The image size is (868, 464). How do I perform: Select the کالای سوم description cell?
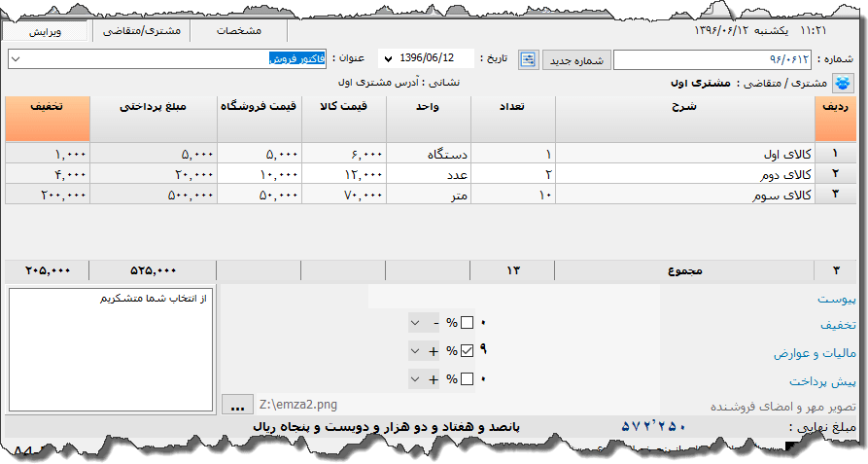(684, 195)
